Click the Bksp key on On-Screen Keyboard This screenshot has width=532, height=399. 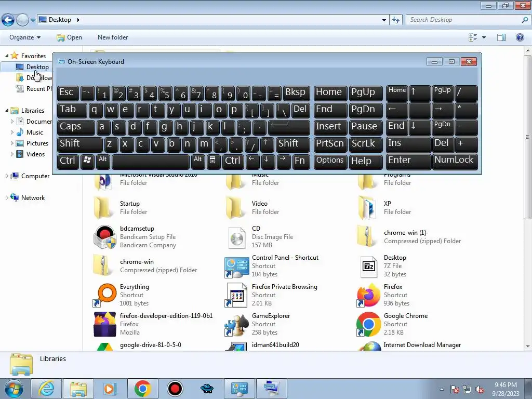[x=296, y=93]
